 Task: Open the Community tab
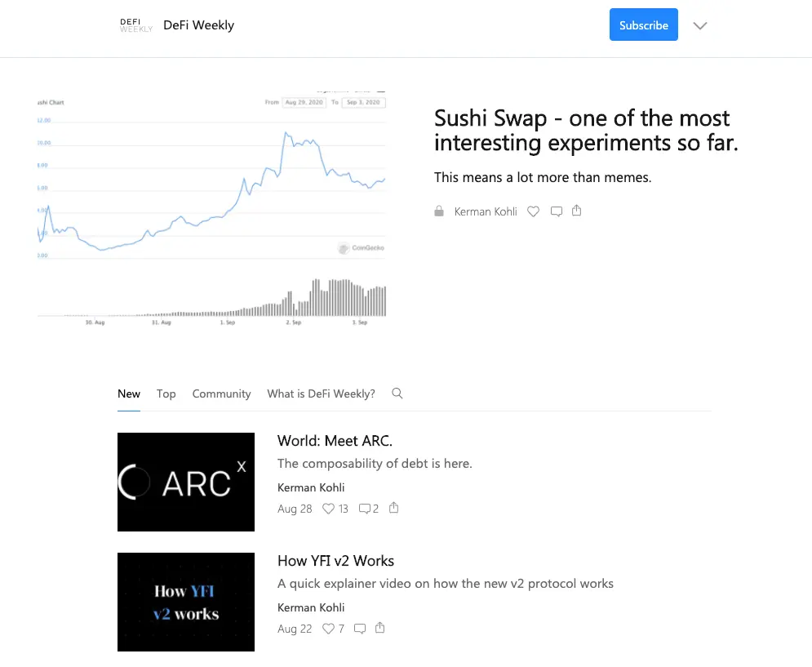(x=222, y=394)
